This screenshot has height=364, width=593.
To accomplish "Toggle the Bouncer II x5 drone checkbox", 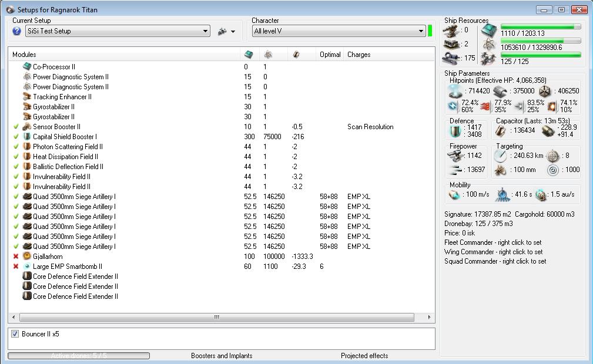I will pos(15,333).
